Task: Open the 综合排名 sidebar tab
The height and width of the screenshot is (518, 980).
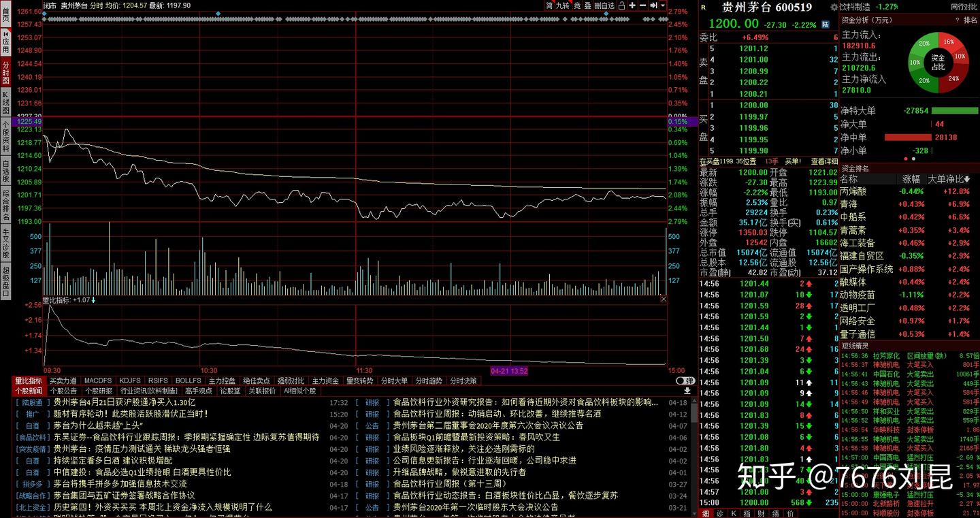Action: [5, 206]
